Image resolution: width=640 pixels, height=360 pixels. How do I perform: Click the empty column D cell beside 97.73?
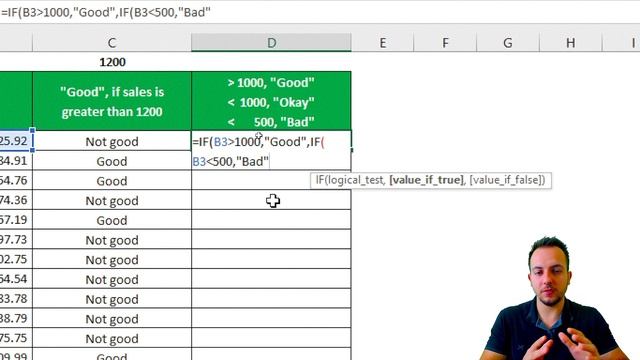click(x=271, y=240)
